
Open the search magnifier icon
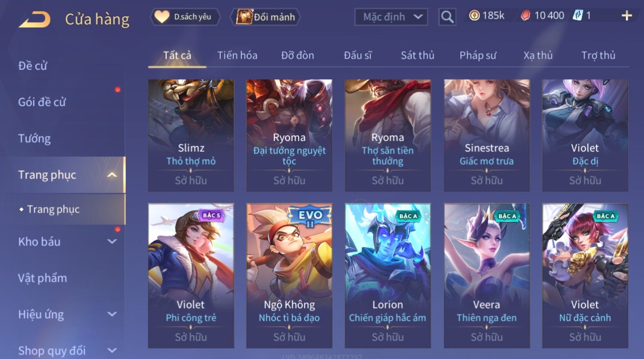pyautogui.click(x=447, y=17)
